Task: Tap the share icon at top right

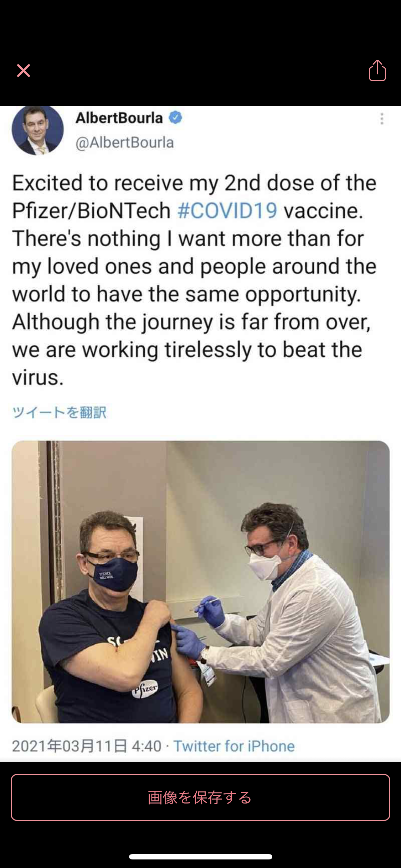Action: coord(377,71)
